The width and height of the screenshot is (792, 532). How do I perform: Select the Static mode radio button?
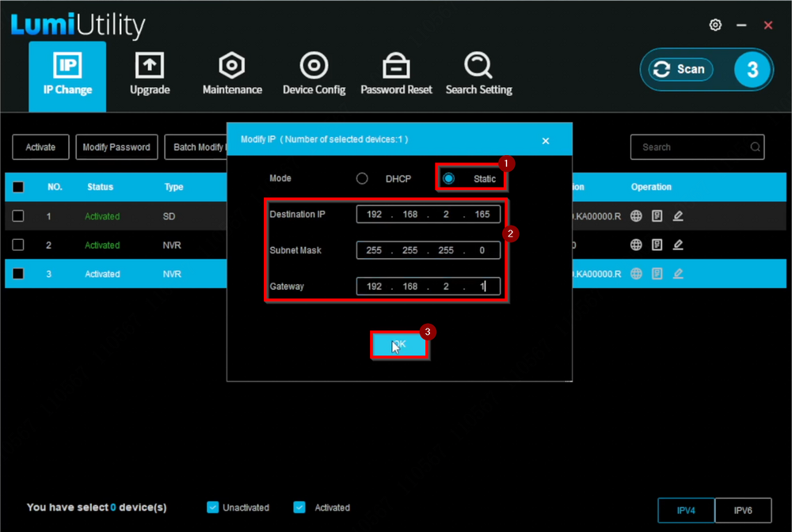coord(449,179)
